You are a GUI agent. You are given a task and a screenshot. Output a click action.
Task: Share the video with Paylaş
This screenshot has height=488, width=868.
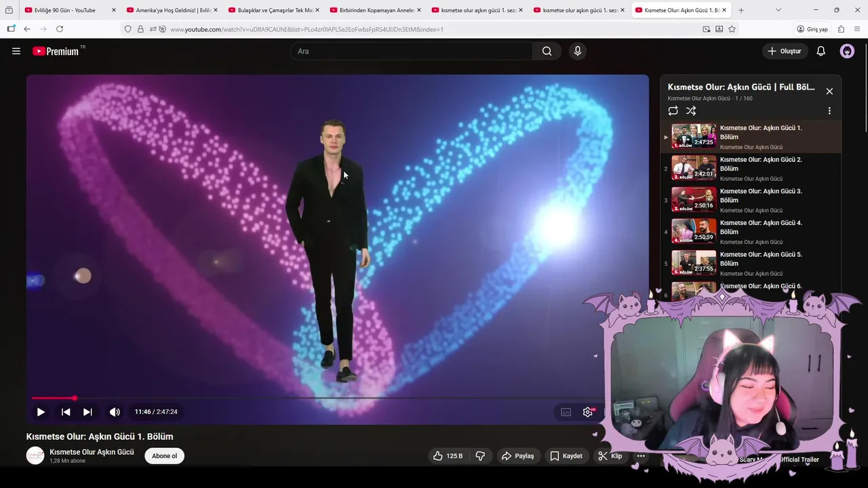518,456
